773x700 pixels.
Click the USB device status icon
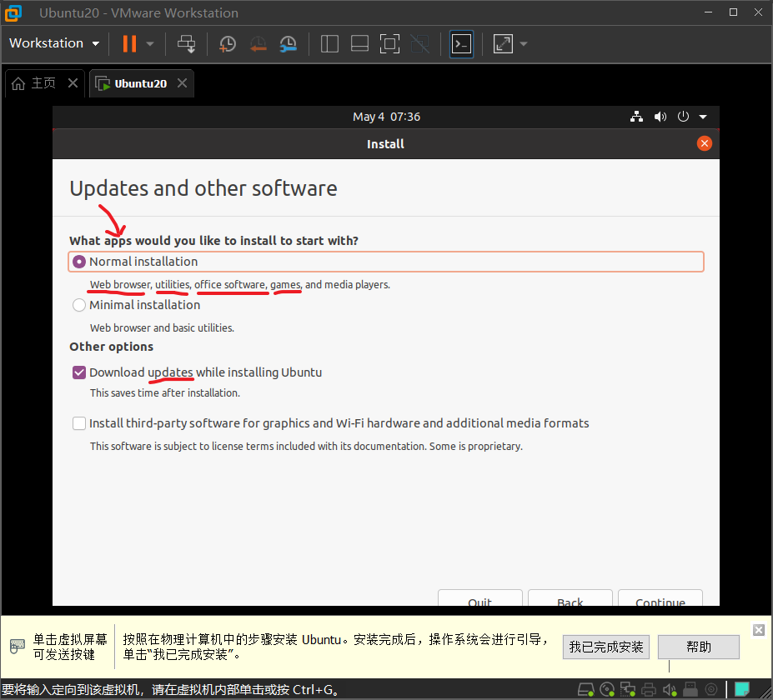(690, 690)
